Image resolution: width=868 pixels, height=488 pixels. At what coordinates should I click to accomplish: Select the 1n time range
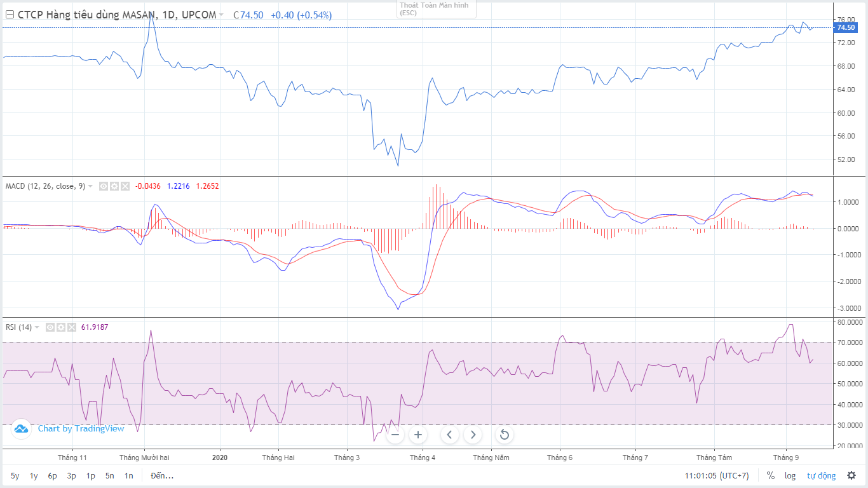pos(129,475)
